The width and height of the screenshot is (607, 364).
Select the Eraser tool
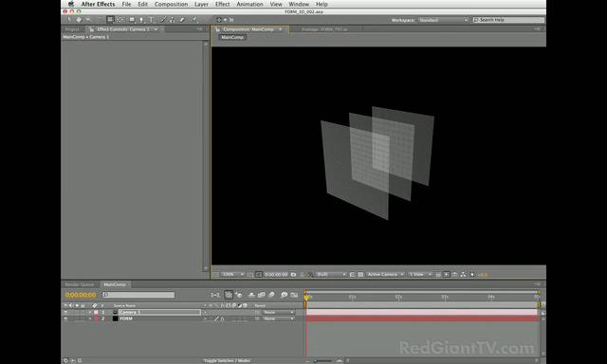click(x=182, y=19)
